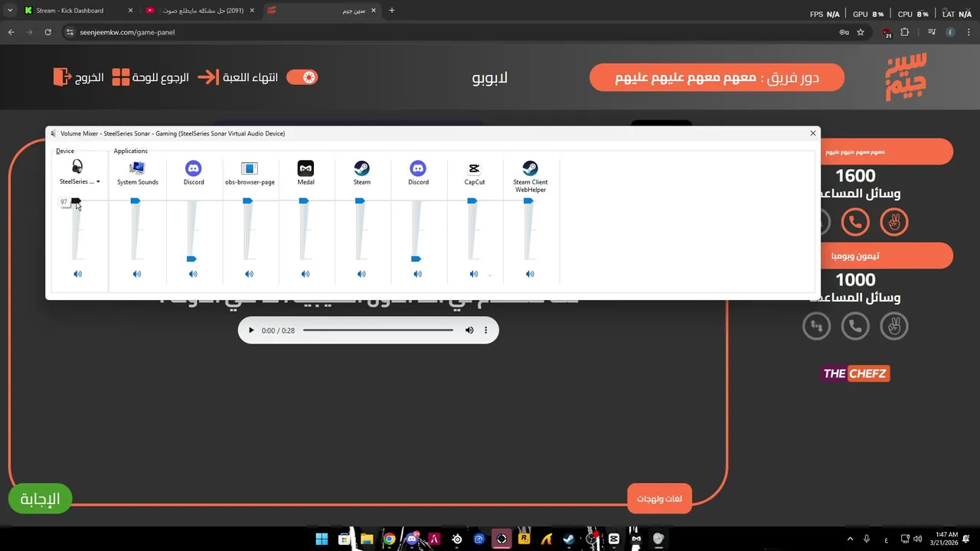
Task: Click the Discord icon beside CapCut
Action: (x=418, y=168)
